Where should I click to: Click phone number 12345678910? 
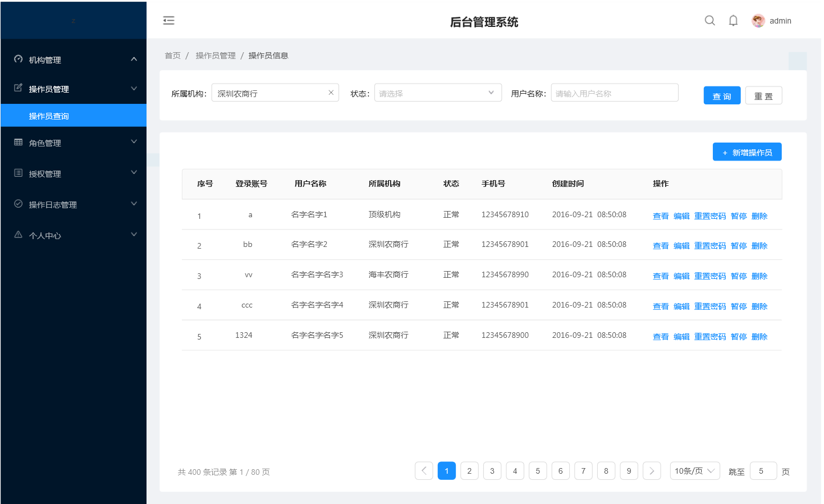[x=505, y=214]
